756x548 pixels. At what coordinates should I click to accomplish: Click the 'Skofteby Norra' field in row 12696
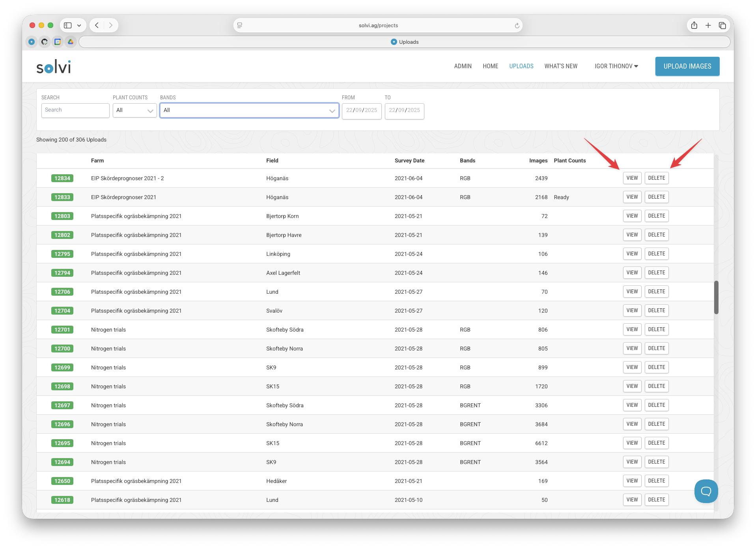click(x=284, y=424)
